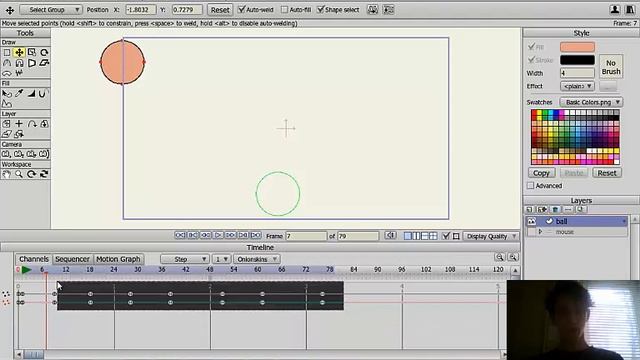The width and height of the screenshot is (640, 360).
Task: Rewind to start with first playback button
Action: click(x=180, y=236)
